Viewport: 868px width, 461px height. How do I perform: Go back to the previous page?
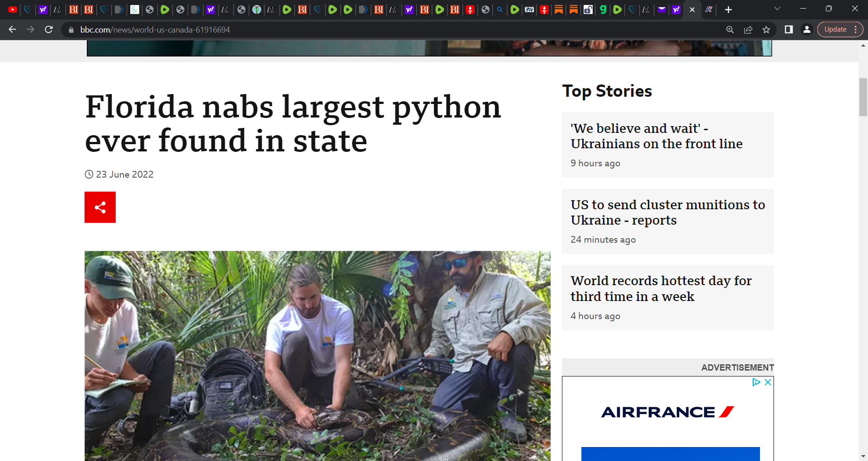click(13, 29)
